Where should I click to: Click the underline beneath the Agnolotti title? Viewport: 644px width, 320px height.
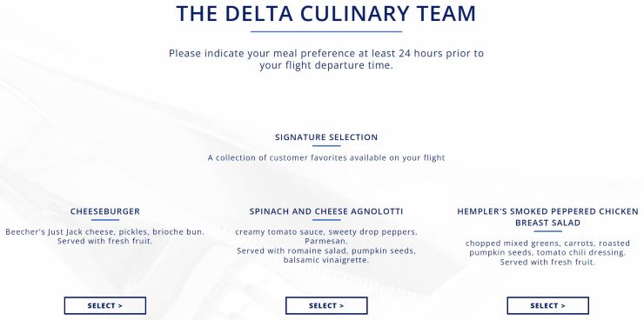click(x=326, y=220)
